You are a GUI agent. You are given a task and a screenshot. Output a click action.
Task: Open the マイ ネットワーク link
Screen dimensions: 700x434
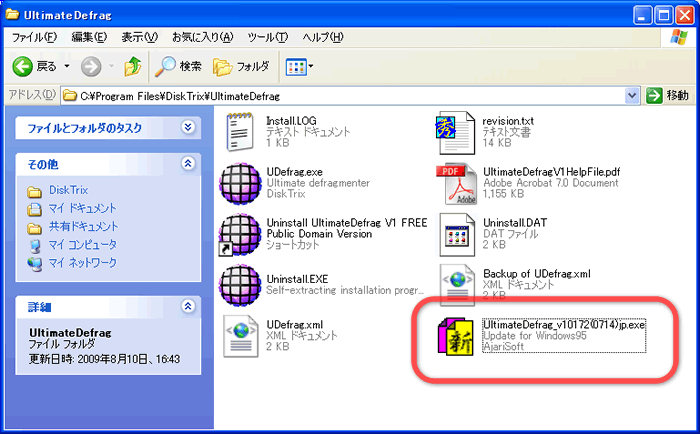(x=83, y=263)
